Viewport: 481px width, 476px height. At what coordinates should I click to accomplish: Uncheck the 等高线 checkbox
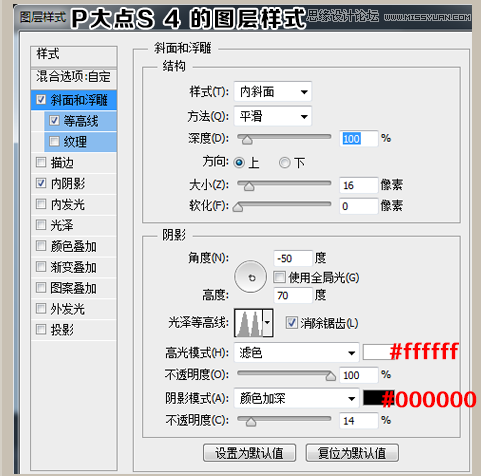[54, 120]
